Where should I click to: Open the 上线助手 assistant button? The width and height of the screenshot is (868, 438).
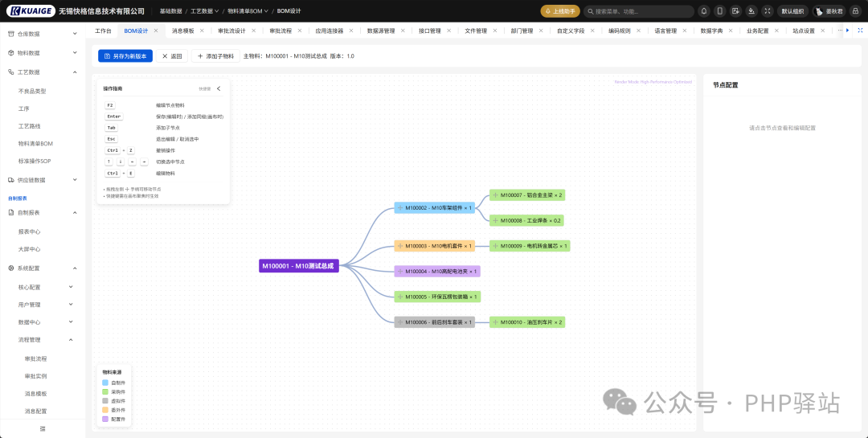(x=560, y=11)
